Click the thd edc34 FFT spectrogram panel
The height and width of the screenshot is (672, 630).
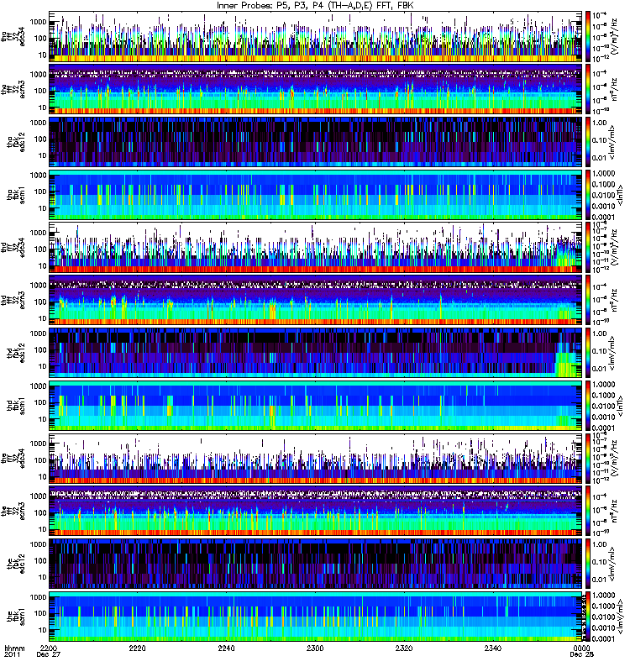pos(316,247)
